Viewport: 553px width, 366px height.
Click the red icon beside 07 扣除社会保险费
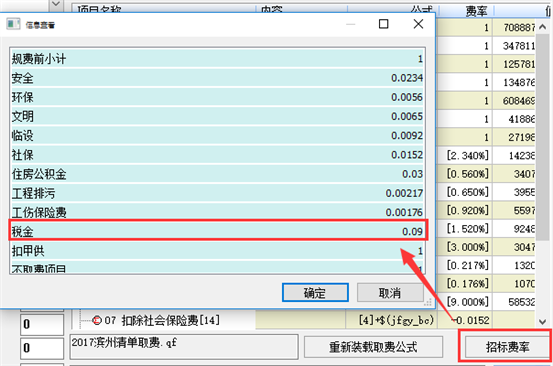(97, 320)
